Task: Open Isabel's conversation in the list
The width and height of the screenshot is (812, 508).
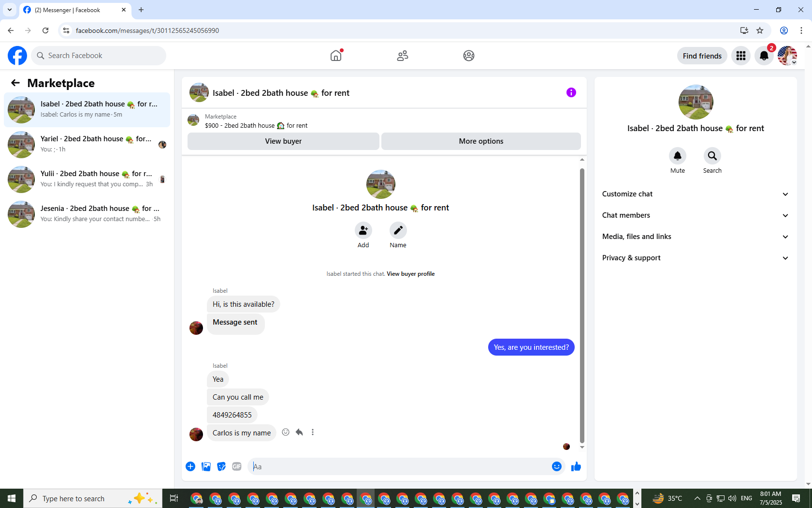Action: coord(87,110)
